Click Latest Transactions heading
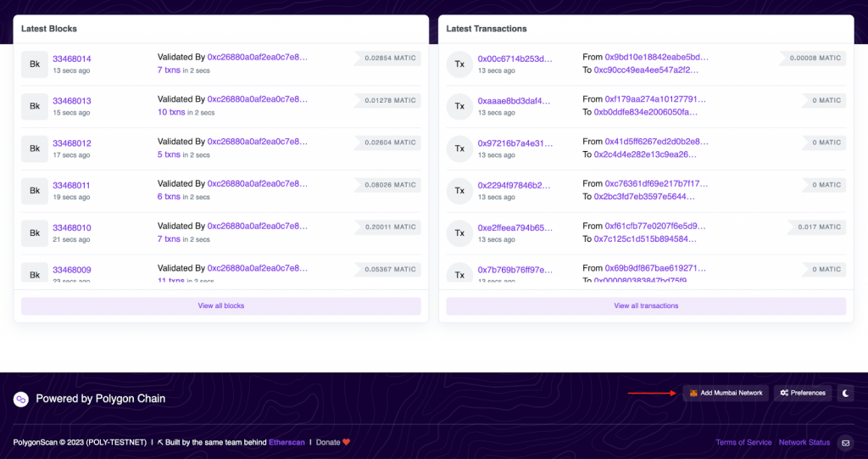868x459 pixels. tap(487, 29)
